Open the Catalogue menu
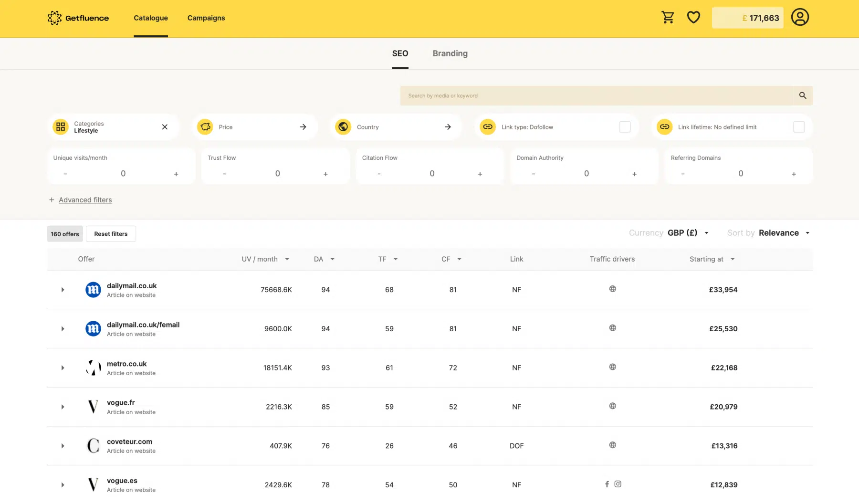Viewport: 859px width, 504px height. tap(151, 18)
